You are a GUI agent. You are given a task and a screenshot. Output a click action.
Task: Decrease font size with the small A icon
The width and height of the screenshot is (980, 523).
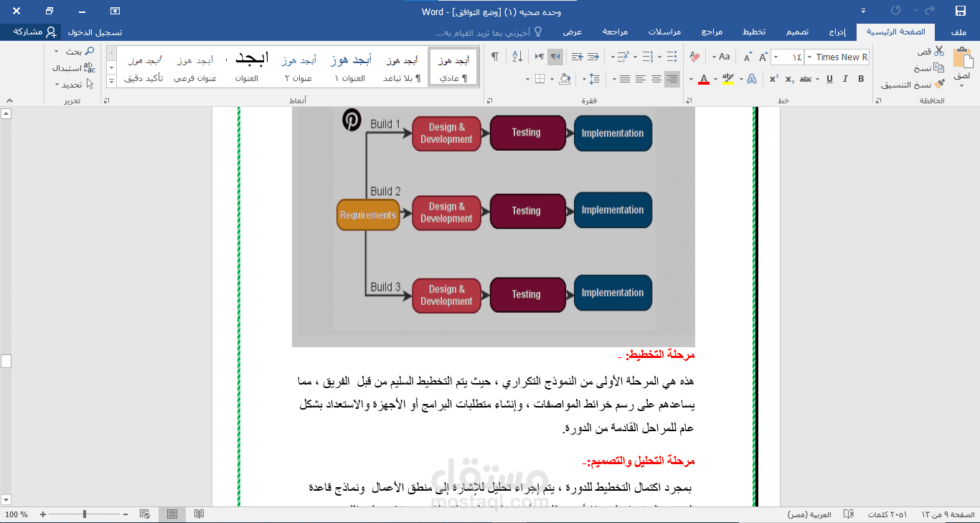[x=748, y=57]
